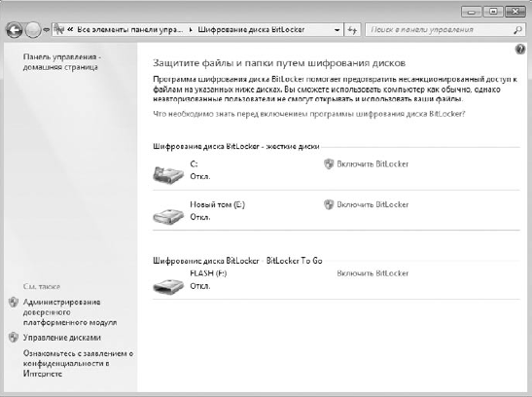
Task: Open the help question mark icon
Action: (x=520, y=50)
